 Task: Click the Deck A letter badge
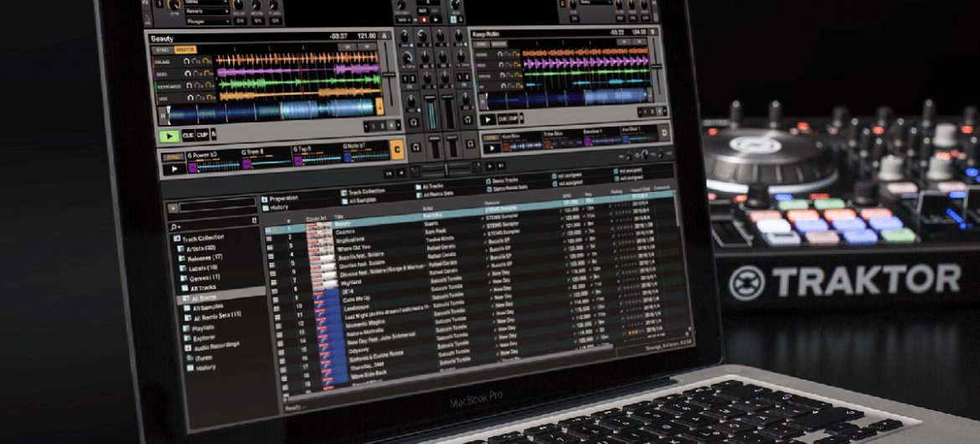click(383, 36)
